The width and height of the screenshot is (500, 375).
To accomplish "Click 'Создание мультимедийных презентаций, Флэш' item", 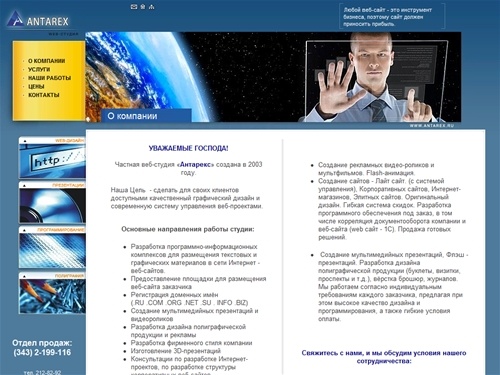I will pyautogui.click(x=393, y=287).
